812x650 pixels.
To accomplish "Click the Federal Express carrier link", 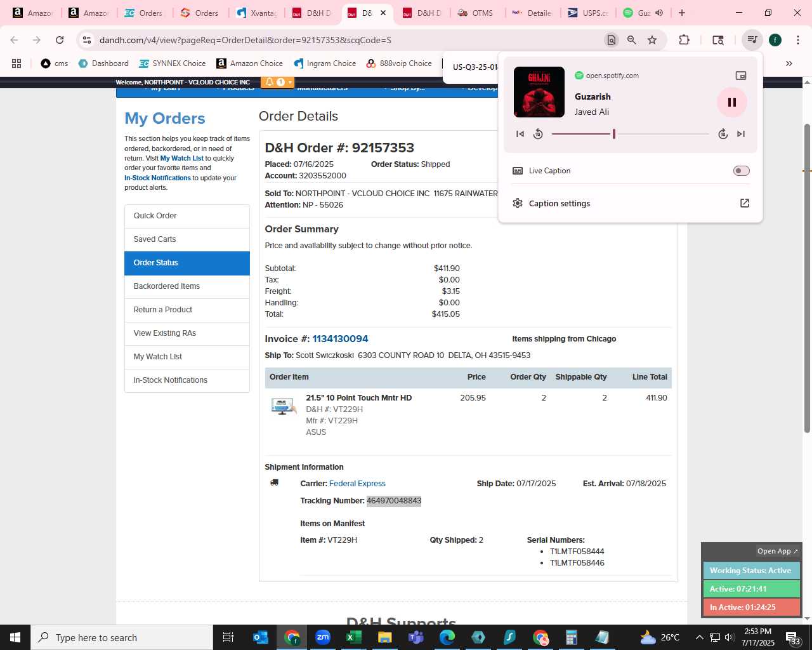I will (357, 484).
